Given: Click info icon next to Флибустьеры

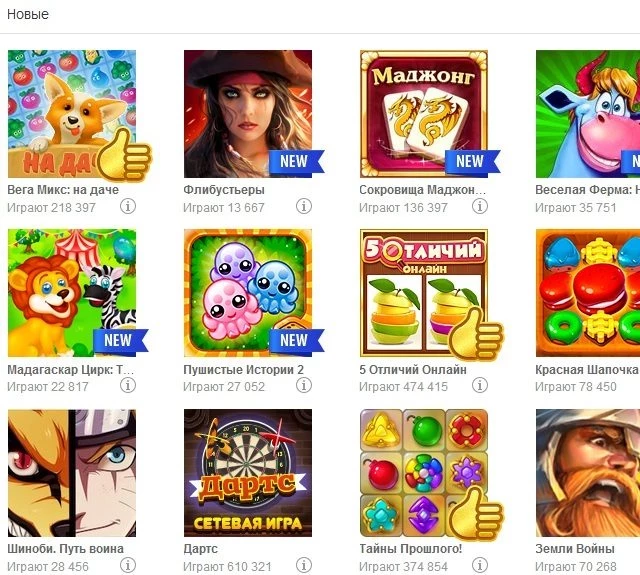Looking at the screenshot, I should pyautogui.click(x=304, y=206).
